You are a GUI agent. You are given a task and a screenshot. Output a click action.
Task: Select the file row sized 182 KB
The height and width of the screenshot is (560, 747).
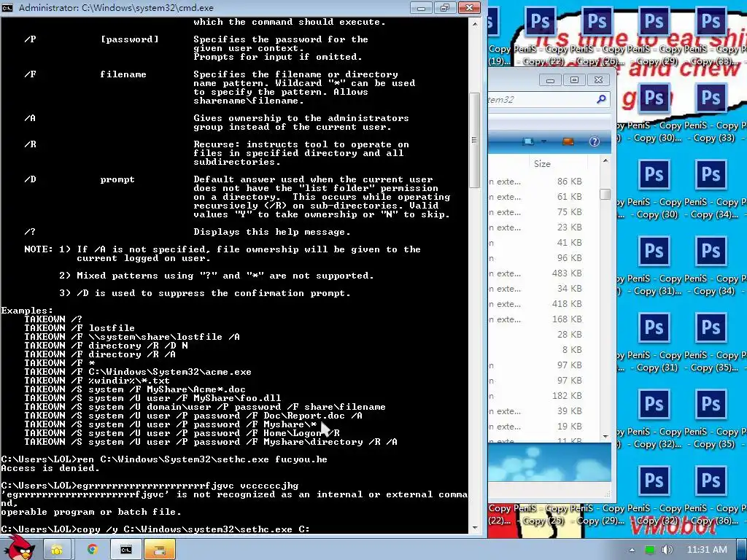point(537,396)
